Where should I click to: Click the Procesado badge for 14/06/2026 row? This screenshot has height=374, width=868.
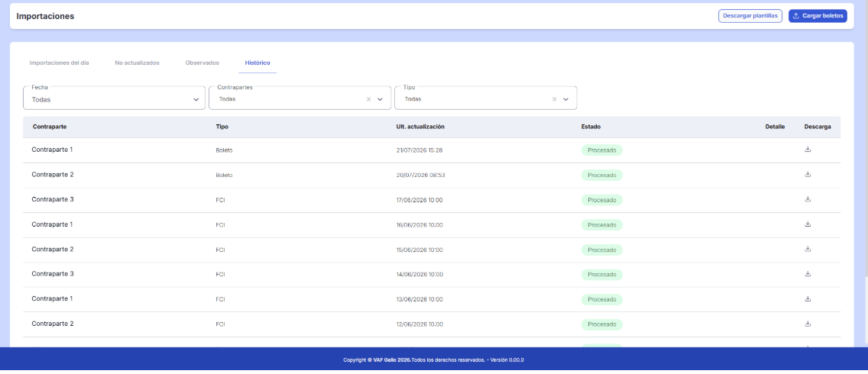602,275
